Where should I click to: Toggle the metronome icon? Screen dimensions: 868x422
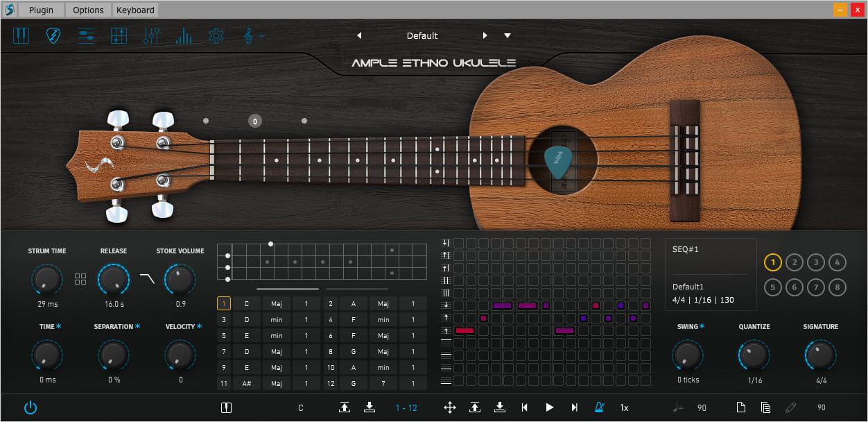tap(600, 407)
